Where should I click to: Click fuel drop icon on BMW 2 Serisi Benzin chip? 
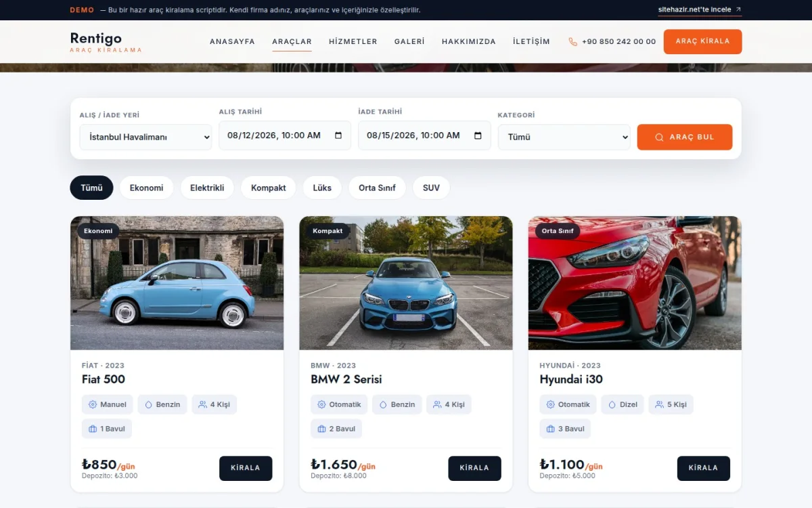[383, 404]
